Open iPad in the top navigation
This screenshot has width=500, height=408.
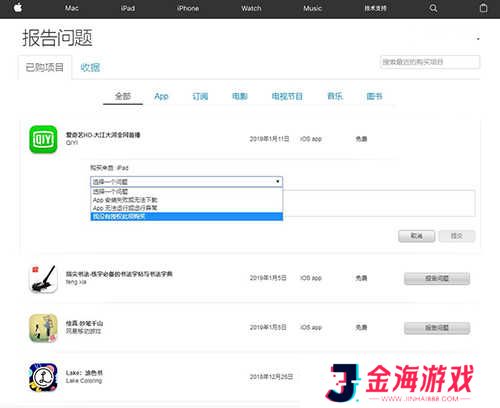coord(128,8)
